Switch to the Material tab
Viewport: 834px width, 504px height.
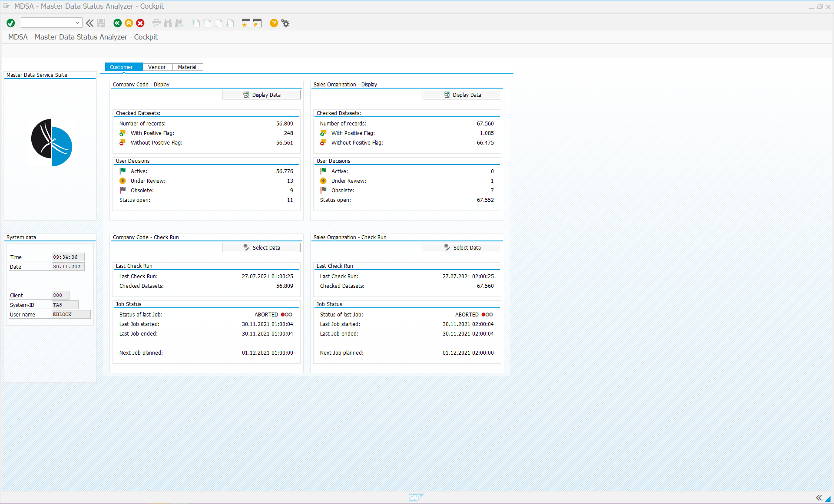tap(188, 67)
